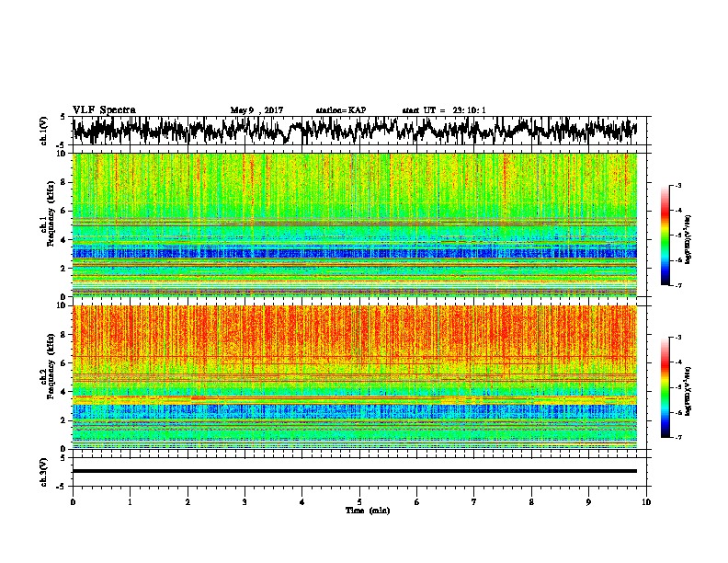Click time axis tick label "9"
This screenshot has height=563, width=728.
pyautogui.click(x=588, y=502)
